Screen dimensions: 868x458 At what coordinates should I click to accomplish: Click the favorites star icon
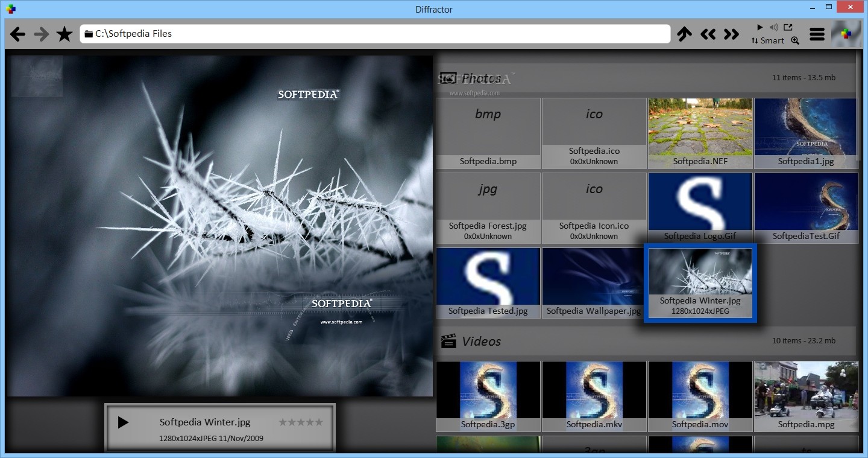(64, 34)
